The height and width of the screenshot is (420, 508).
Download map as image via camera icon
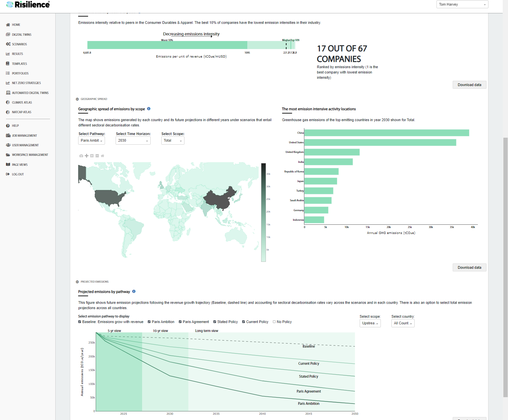(x=81, y=156)
